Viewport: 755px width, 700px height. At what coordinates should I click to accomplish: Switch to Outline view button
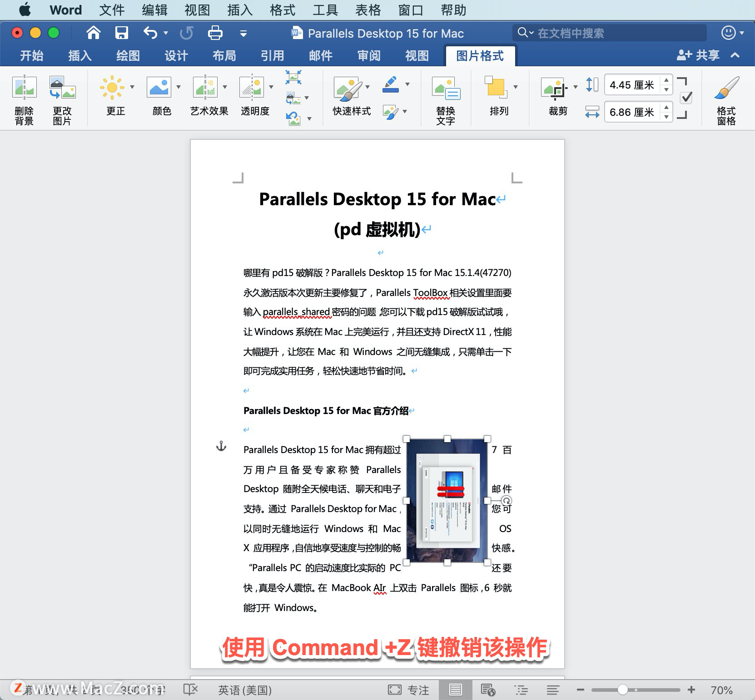click(521, 690)
